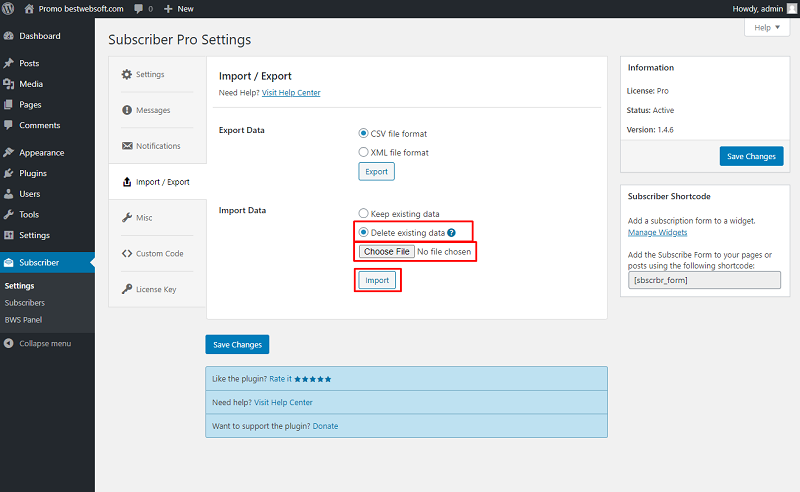The image size is (800, 492).
Task: Click the WordPress Settings sliders icon
Action: tap(9, 235)
